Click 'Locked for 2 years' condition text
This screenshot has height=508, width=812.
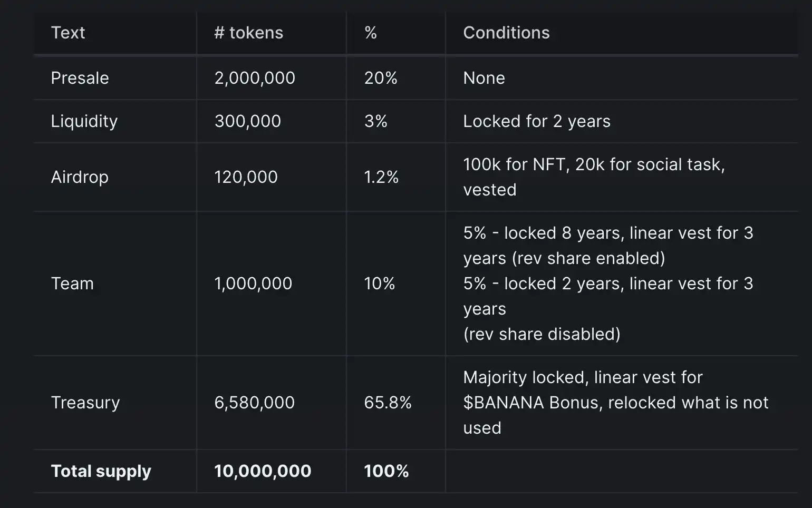click(537, 121)
